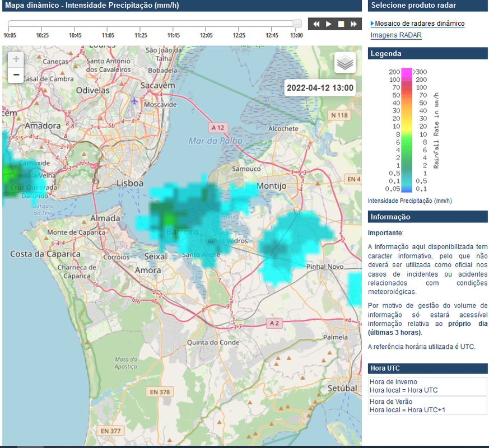
Task: Click the Moscavide label on map
Action: click(160, 104)
